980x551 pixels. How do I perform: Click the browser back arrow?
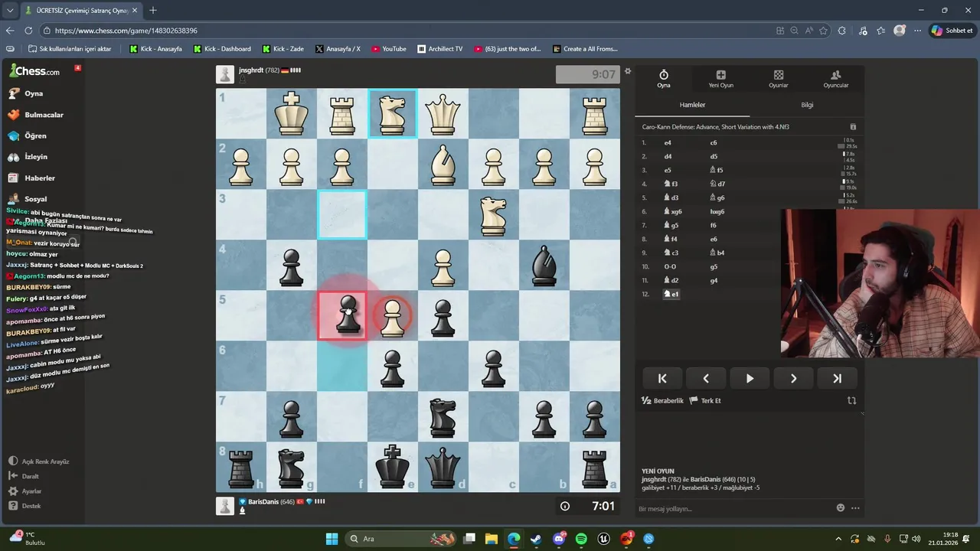pyautogui.click(x=10, y=31)
